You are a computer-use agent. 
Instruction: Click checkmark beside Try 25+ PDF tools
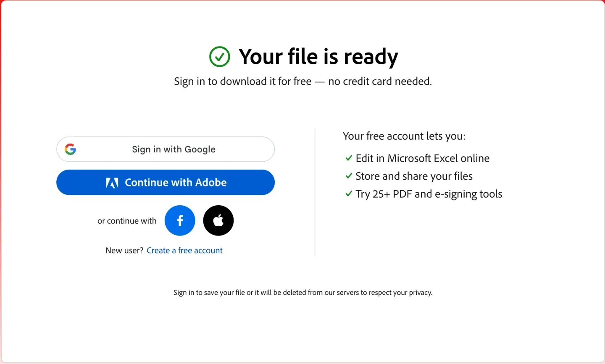[349, 194]
